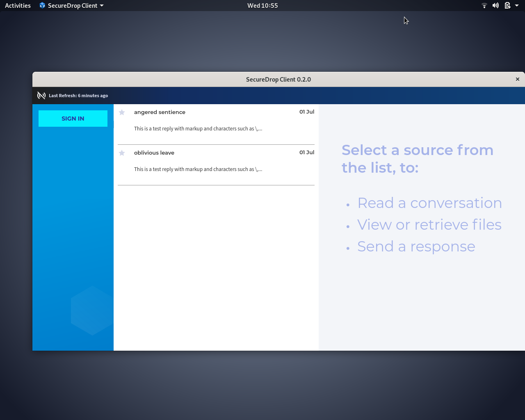Click the Select a source heading
The height and width of the screenshot is (420, 525).
tap(418, 159)
